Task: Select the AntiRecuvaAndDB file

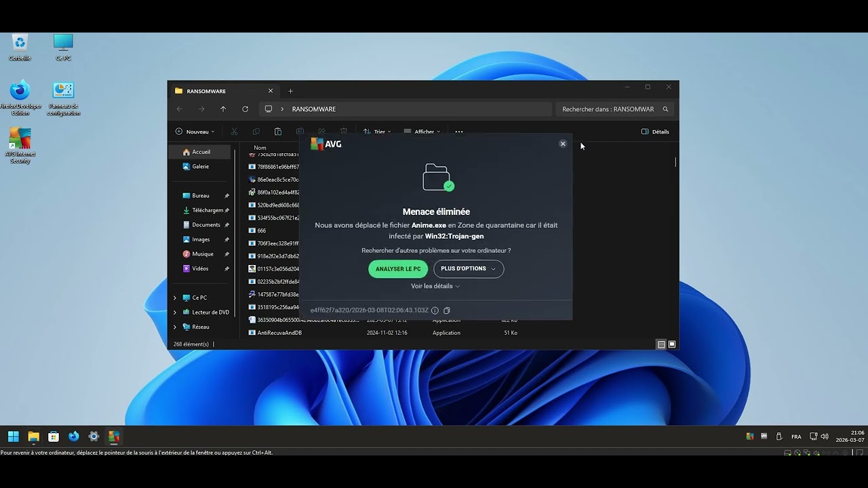Action: [x=279, y=333]
